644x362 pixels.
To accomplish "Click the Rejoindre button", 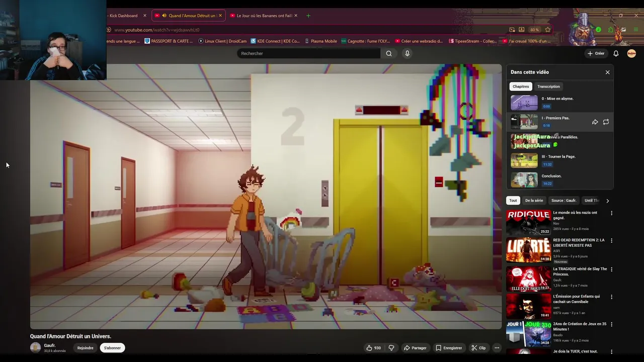I will pos(85,348).
